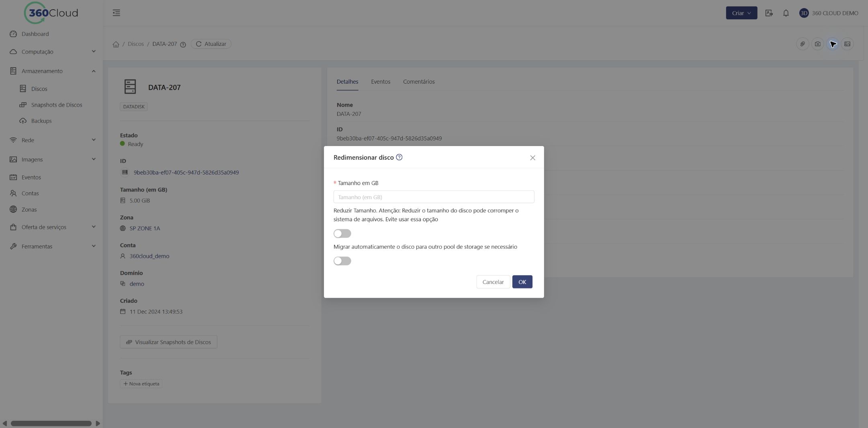Toggle automatic disk migration to another pool
Viewport: 868px width, 428px height.
click(342, 261)
